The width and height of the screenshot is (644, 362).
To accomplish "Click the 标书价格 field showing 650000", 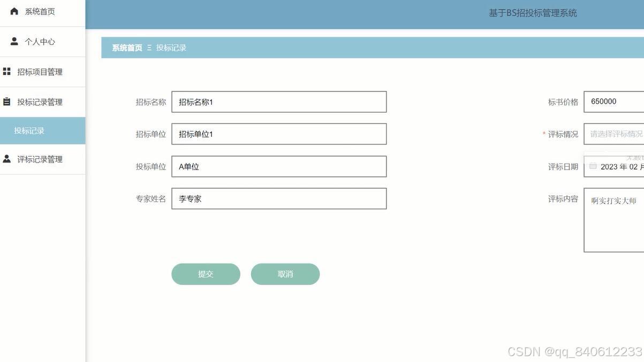I will coord(613,102).
